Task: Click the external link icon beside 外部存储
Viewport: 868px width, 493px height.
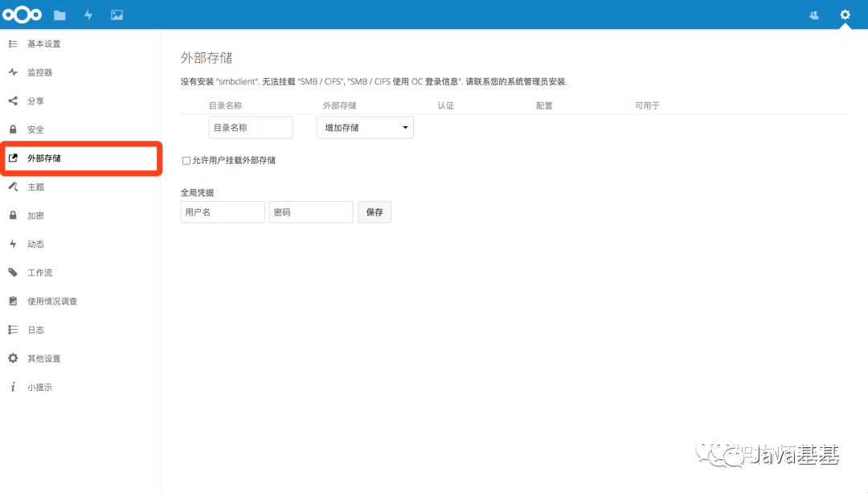Action: point(13,158)
